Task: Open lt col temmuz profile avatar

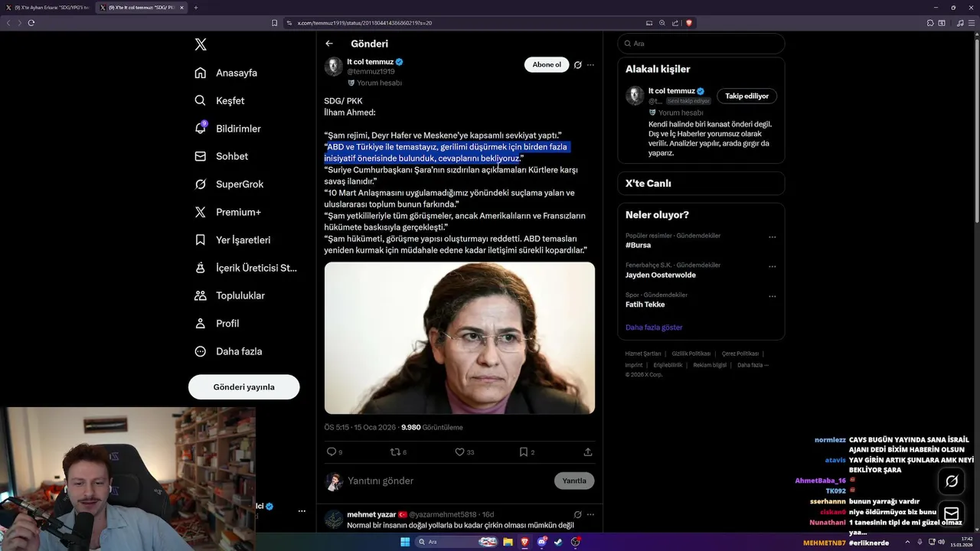Action: point(334,67)
